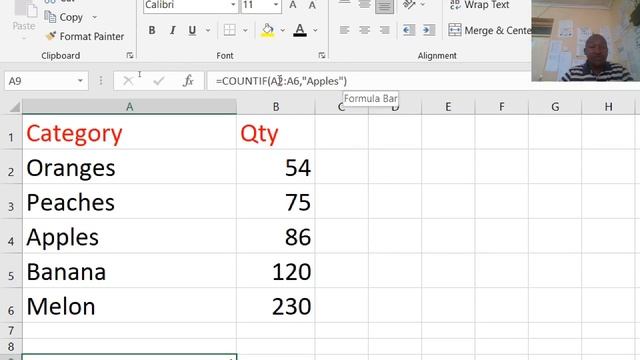Align text left
Screen dimensions: 640x360
344,30
